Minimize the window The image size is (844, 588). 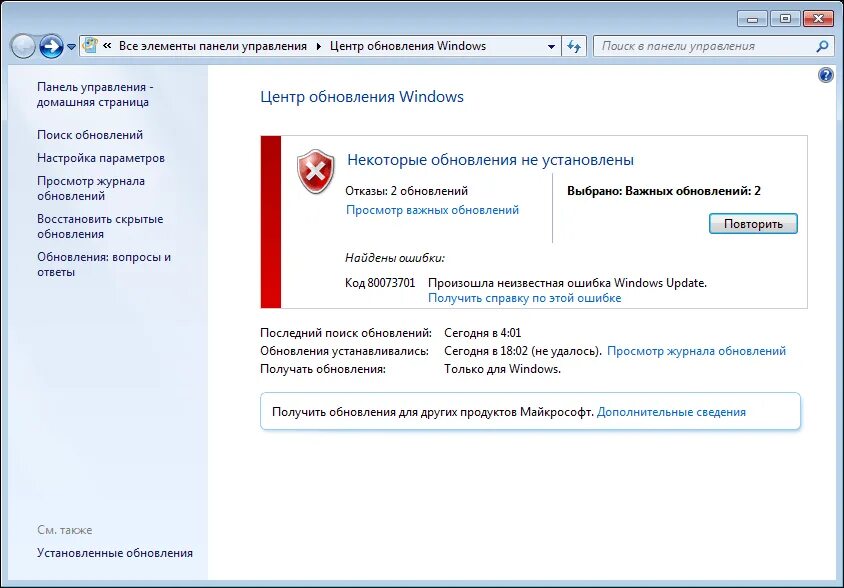[752, 19]
